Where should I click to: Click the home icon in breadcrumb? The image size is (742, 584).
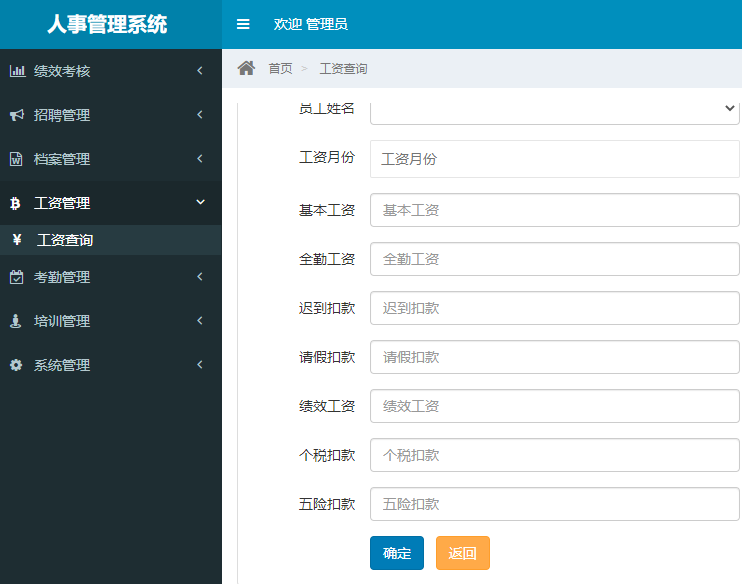[246, 68]
